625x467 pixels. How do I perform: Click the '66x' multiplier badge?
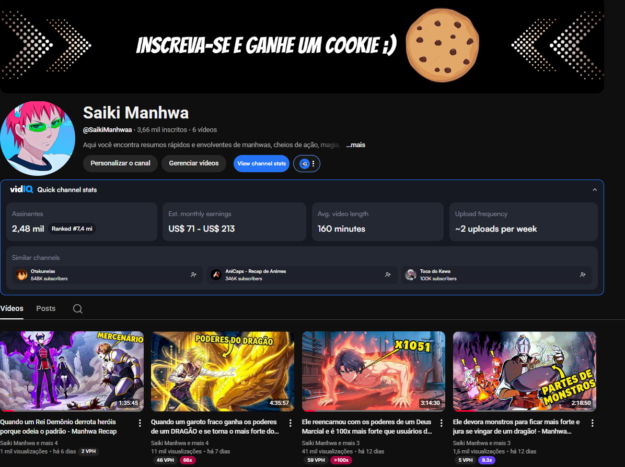187,460
